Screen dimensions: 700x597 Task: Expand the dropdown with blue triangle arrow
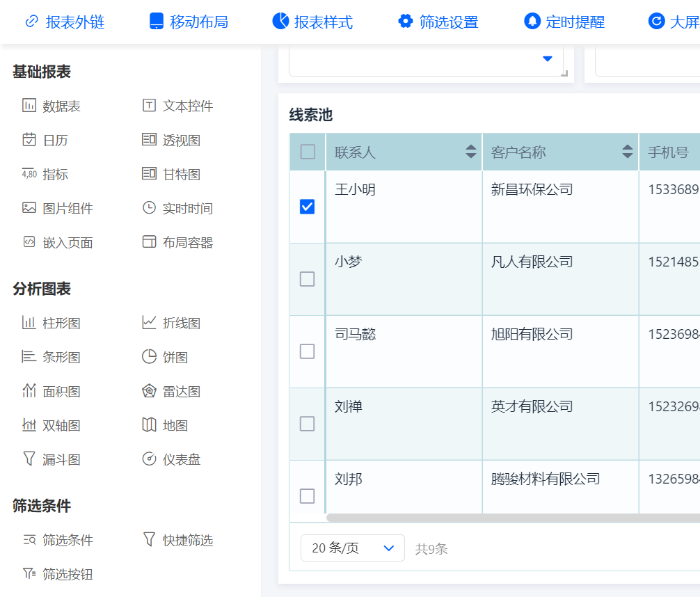pos(547,59)
